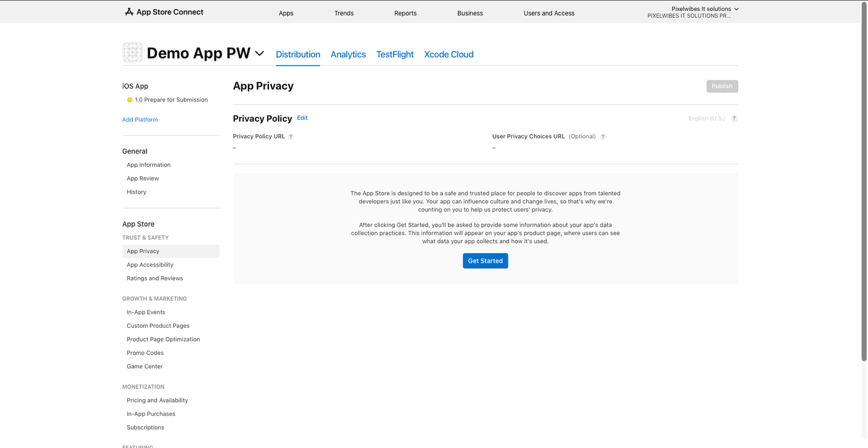The height and width of the screenshot is (448, 868).
Task: Switch to the Analytics tab
Action: coord(348,54)
